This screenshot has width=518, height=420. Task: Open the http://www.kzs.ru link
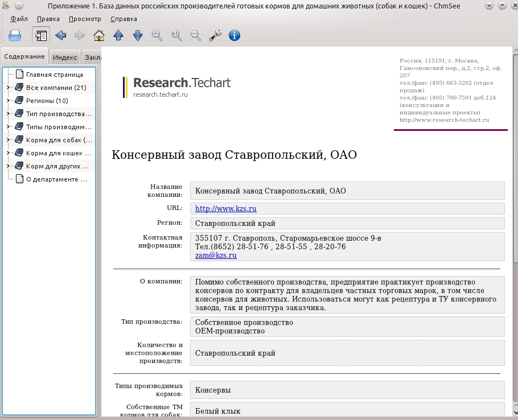(225, 209)
